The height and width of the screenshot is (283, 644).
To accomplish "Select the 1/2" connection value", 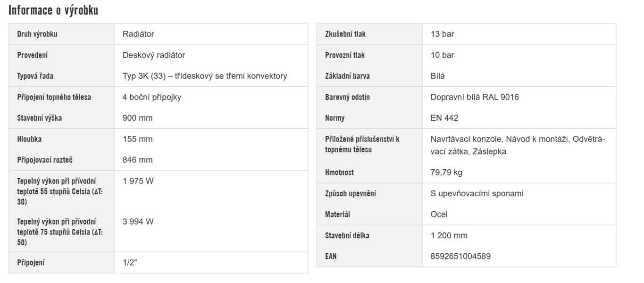I will point(129,263).
